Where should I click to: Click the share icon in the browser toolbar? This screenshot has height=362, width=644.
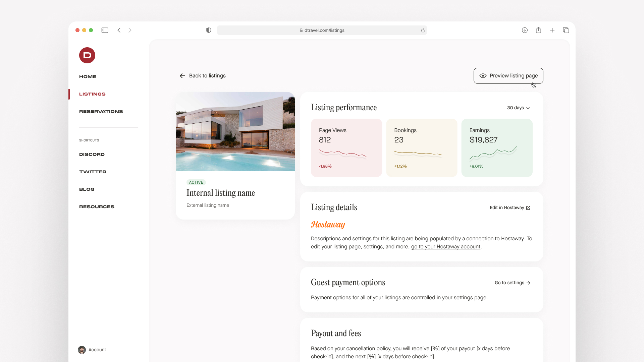[538, 30]
